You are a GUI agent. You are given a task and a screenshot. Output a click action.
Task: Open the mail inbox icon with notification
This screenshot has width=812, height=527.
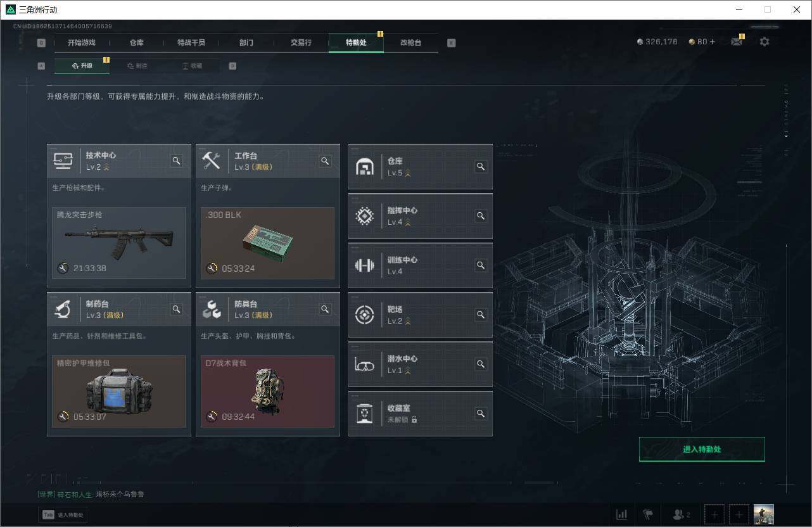point(736,41)
